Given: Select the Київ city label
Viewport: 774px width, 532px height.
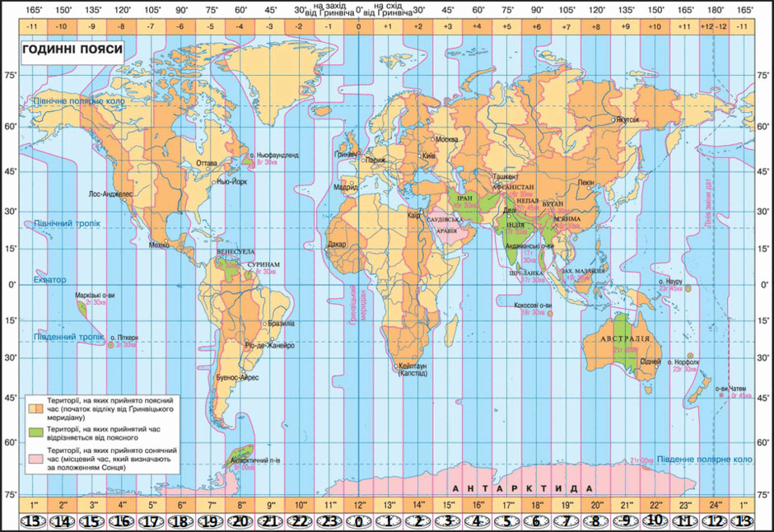Looking at the screenshot, I should [x=429, y=156].
